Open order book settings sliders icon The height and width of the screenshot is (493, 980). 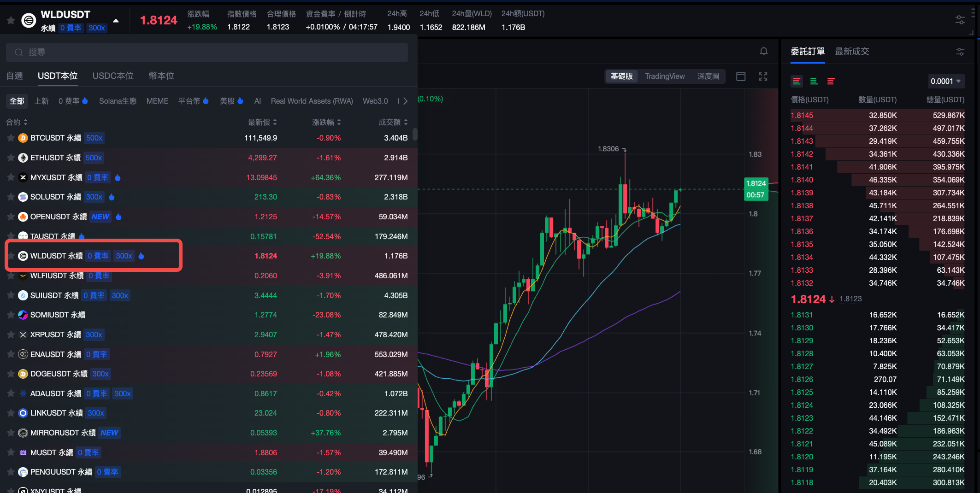(x=960, y=52)
